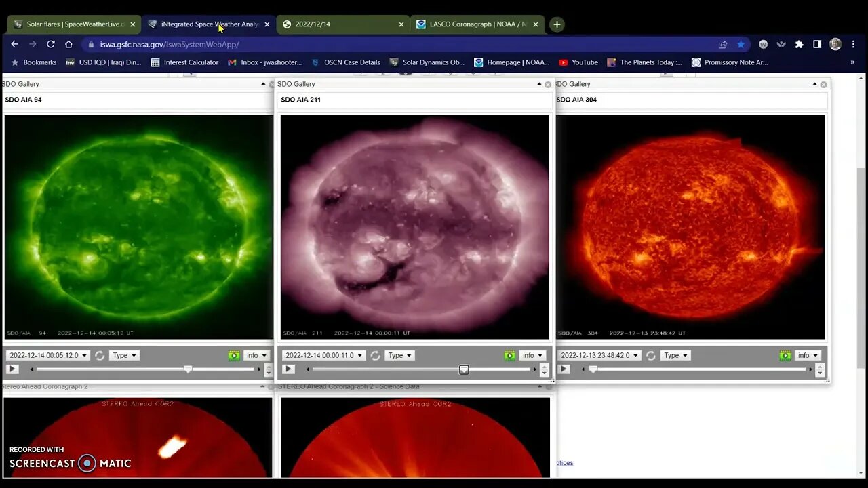868x488 pixels.
Task: Click the SDO AIA 304 red sun image
Action: [x=690, y=227]
